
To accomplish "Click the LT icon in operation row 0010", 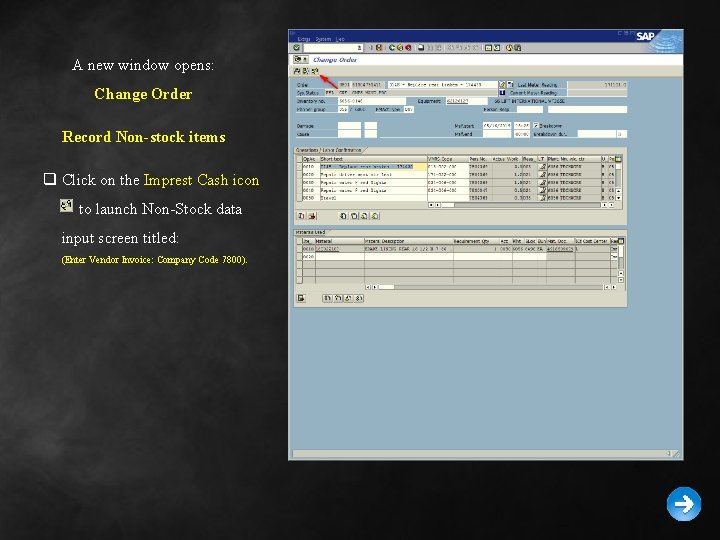I will click(x=542, y=167).
